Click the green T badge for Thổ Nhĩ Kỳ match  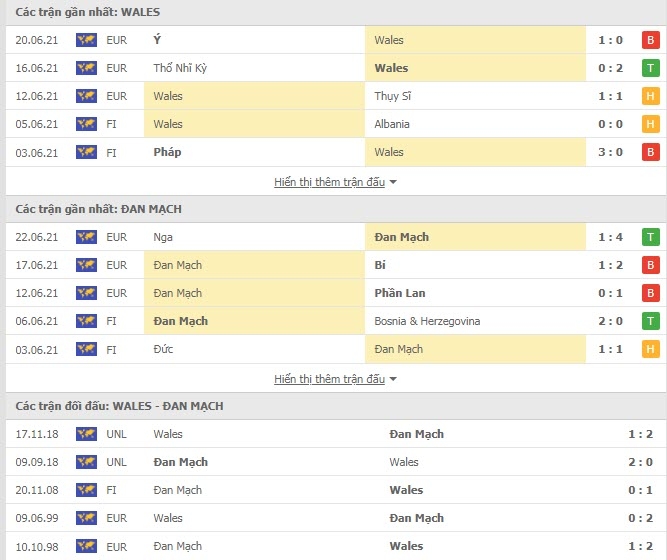(650, 68)
